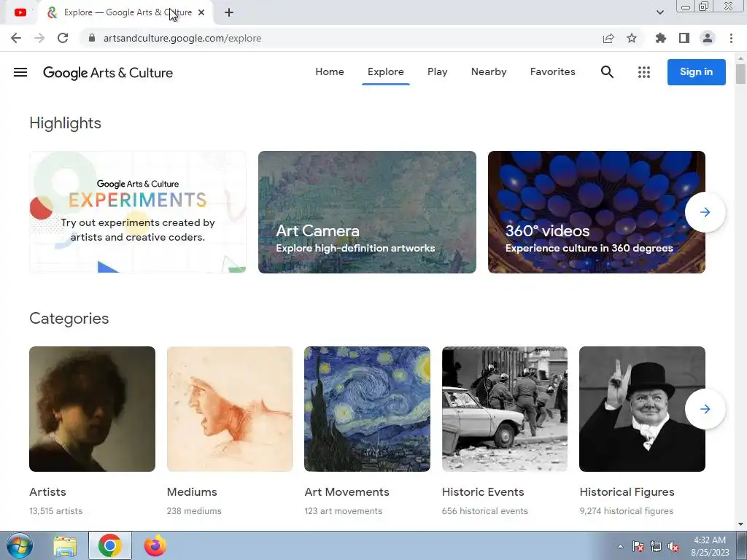The height and width of the screenshot is (560, 747).
Task: Click the Chrome taskbar icon
Action: (x=110, y=545)
